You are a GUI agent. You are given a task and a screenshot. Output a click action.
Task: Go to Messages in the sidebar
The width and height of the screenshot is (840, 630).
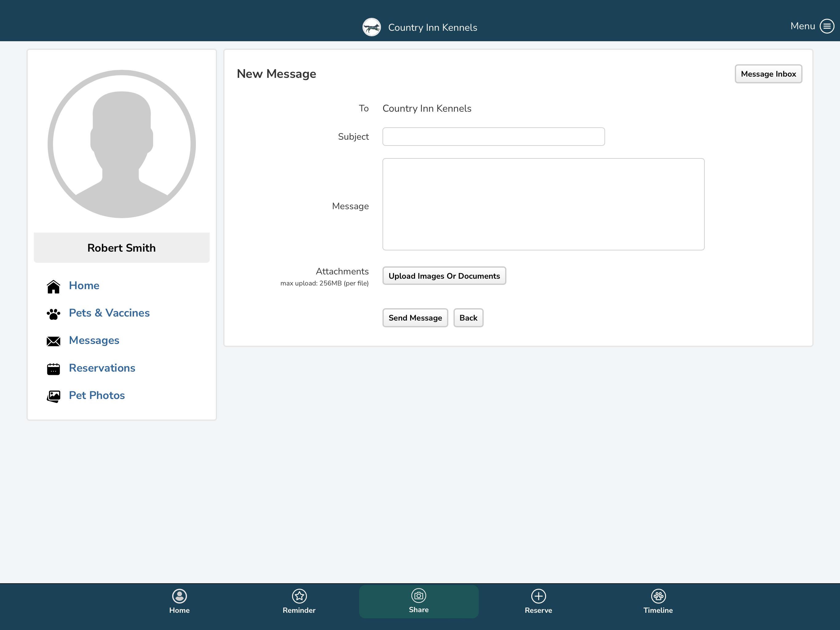click(x=94, y=340)
